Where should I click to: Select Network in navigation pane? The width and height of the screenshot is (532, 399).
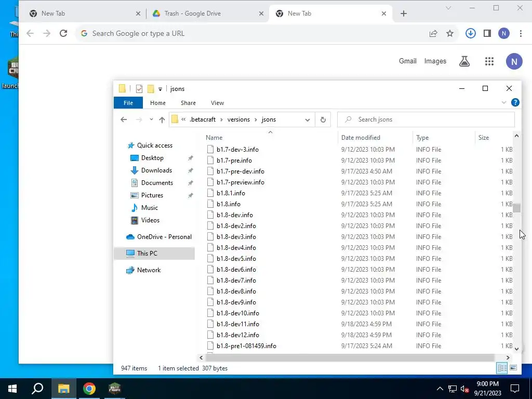149,270
